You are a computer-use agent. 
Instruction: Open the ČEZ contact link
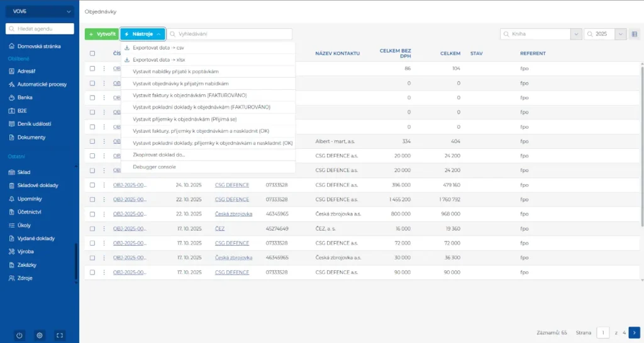pyautogui.click(x=219, y=229)
